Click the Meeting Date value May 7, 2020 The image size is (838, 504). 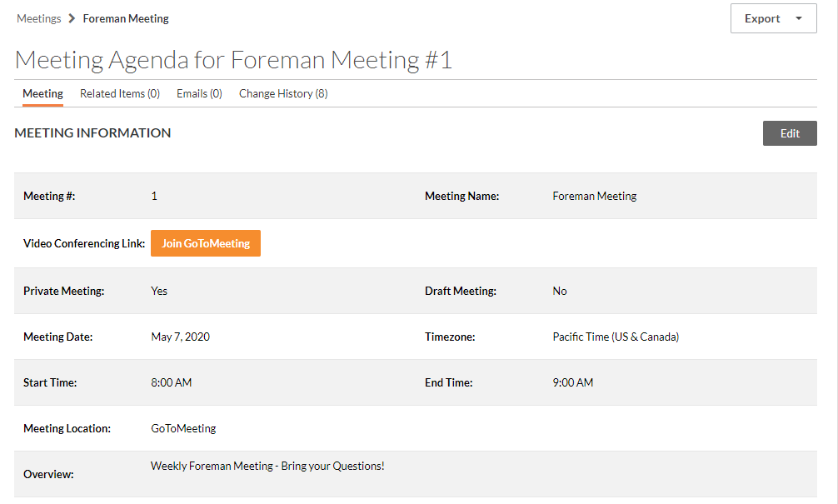[x=180, y=337]
